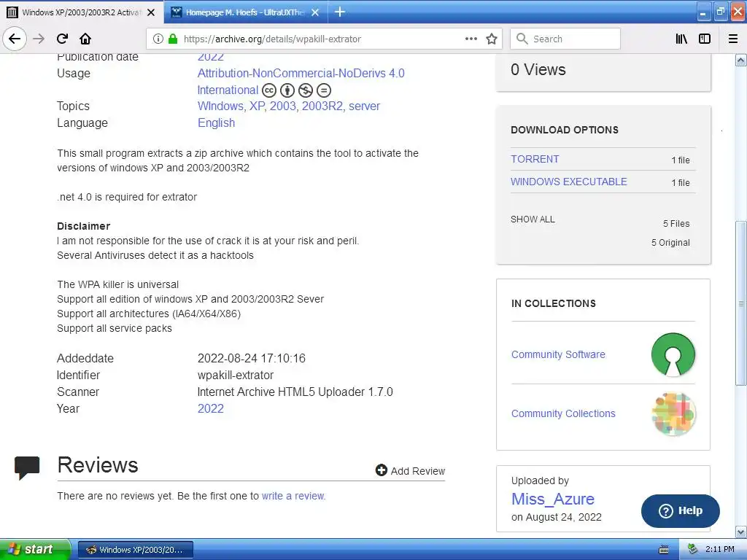
Task: Click the plus icon beside Add Review
Action: click(381, 470)
